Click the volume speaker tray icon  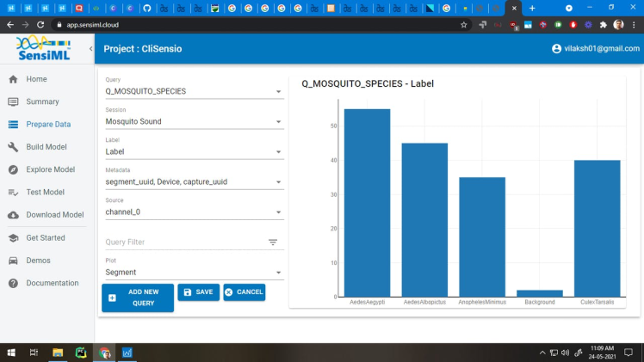pyautogui.click(x=565, y=353)
